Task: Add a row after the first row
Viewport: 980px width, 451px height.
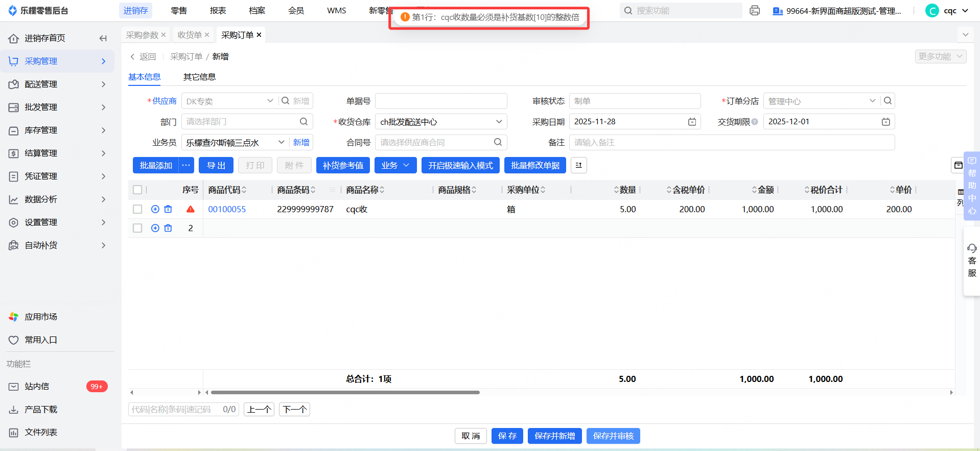Action: 155,209
